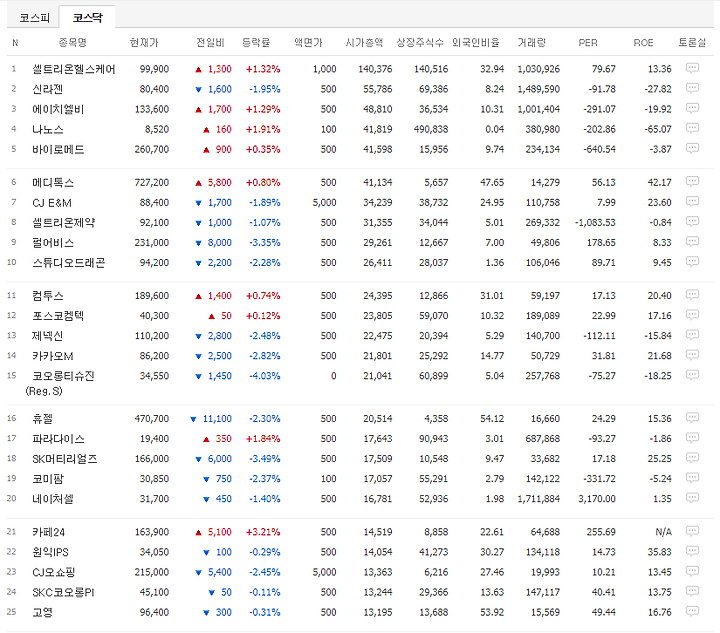The width and height of the screenshot is (720, 633).
Task: Open discussion room icon for CJ오쇼핑
Action: pos(692,571)
